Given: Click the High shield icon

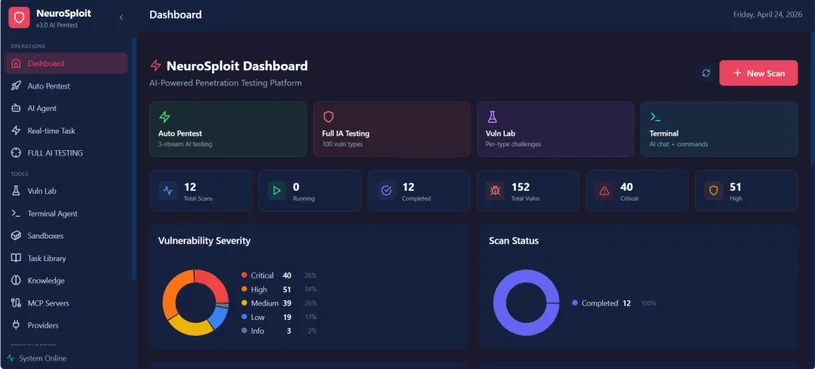Looking at the screenshot, I should tap(714, 191).
